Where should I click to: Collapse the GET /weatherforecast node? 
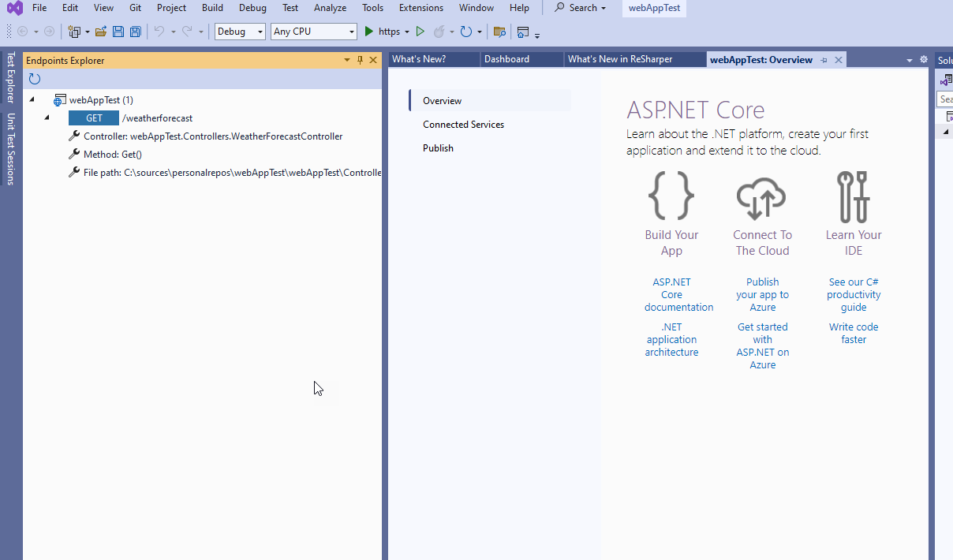click(47, 118)
